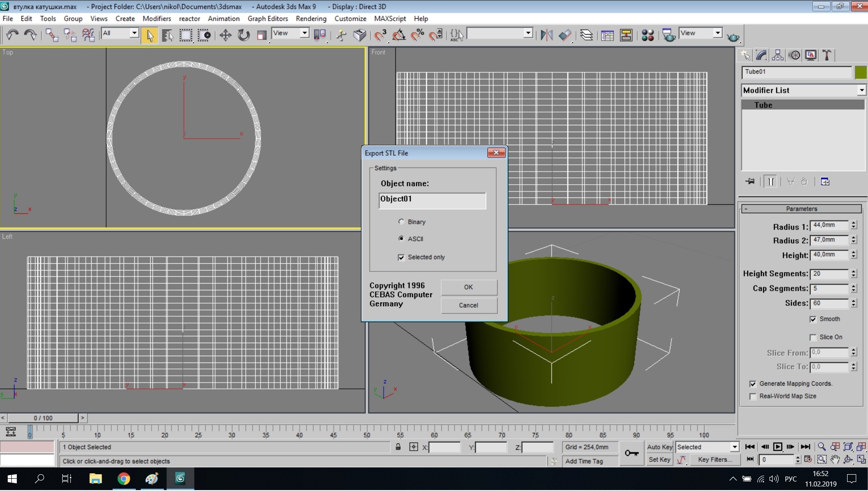This screenshot has width=868, height=491.
Task: Uncheck the Selected only checkbox
Action: pyautogui.click(x=401, y=258)
